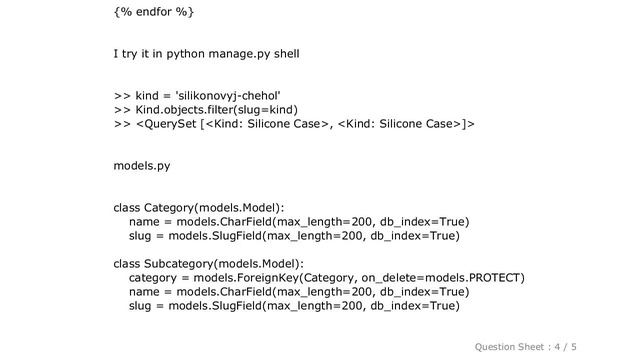
Task: Click the category ForeignKey definition line
Action: click(327, 278)
